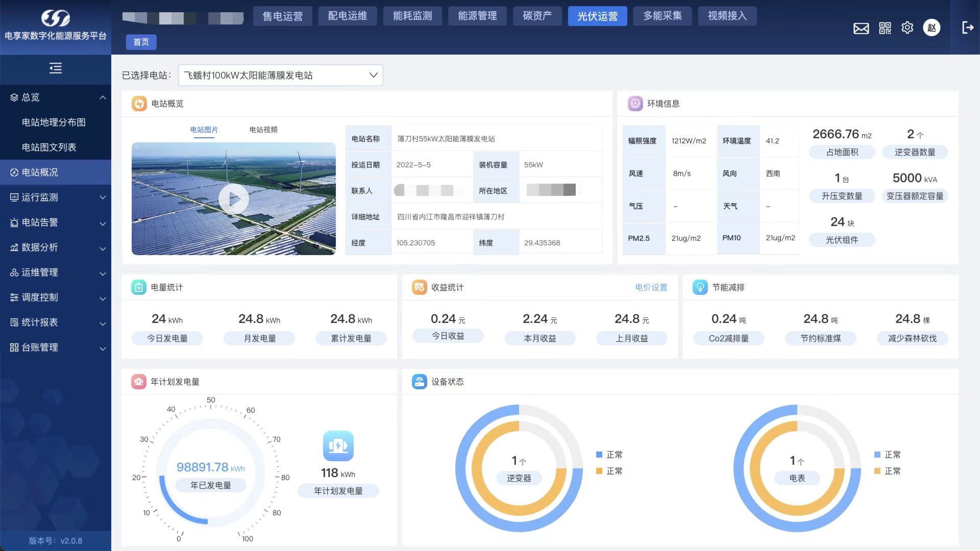Click the user avatar 赵
The image size is (980, 551).
932,28
